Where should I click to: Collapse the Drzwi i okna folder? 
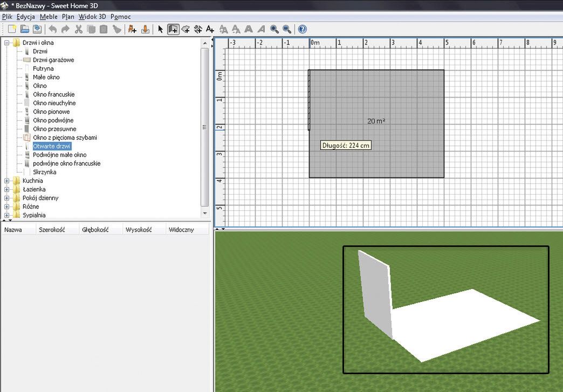[x=7, y=43]
